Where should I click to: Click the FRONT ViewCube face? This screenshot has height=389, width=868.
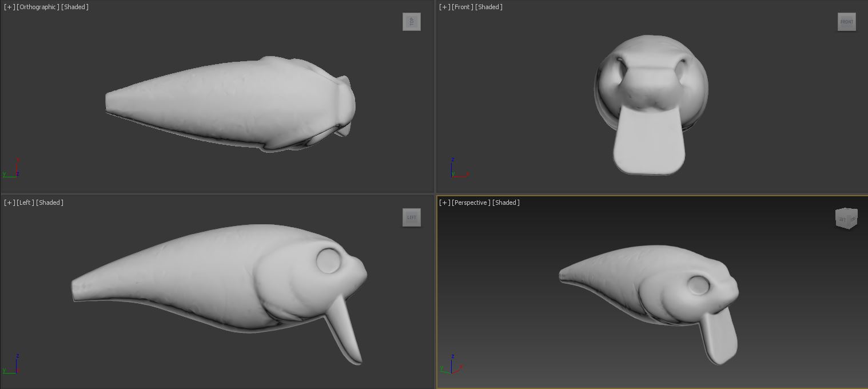click(846, 22)
